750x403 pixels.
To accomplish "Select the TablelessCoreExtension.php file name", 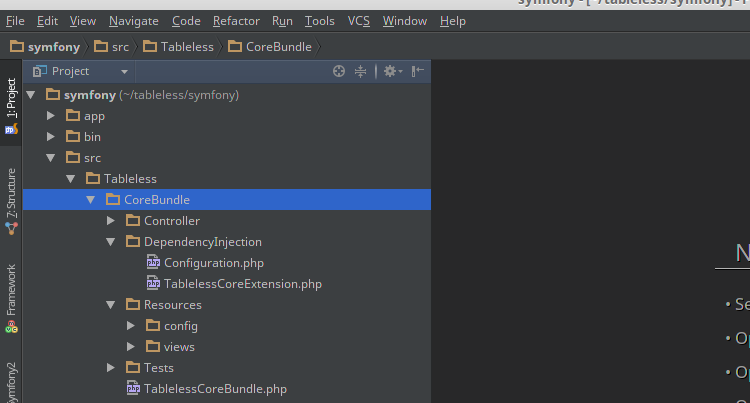I will pyautogui.click(x=243, y=284).
